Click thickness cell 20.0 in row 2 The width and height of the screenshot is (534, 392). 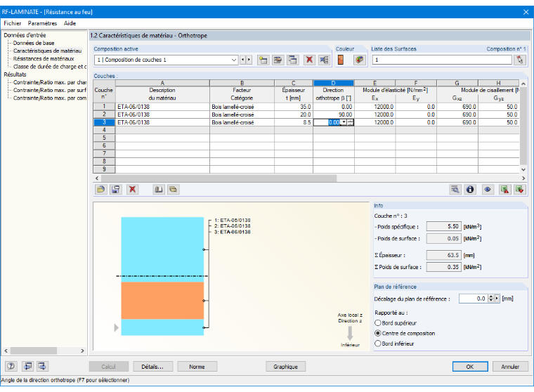[x=294, y=115]
